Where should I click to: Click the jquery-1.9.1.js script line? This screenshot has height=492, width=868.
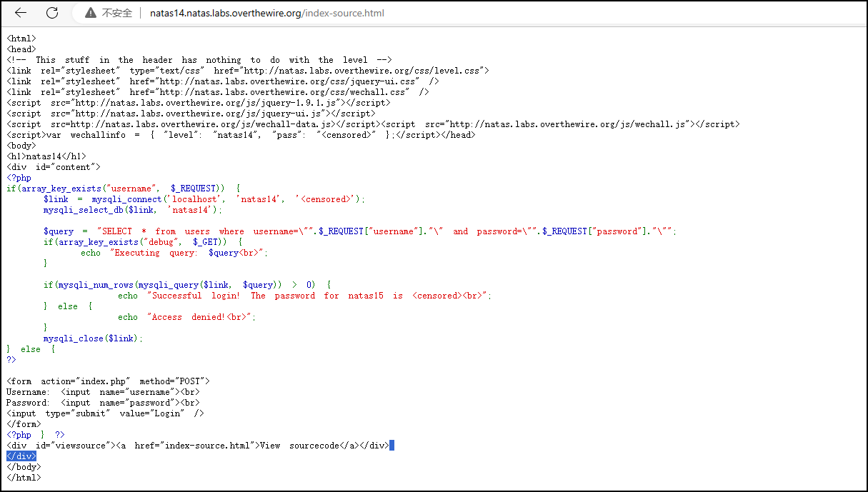click(x=198, y=103)
